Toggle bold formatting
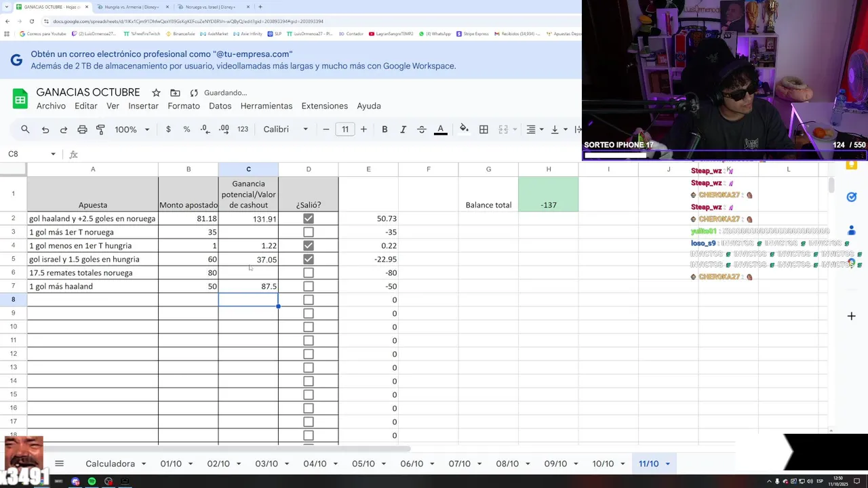868x488 pixels. pos(384,129)
